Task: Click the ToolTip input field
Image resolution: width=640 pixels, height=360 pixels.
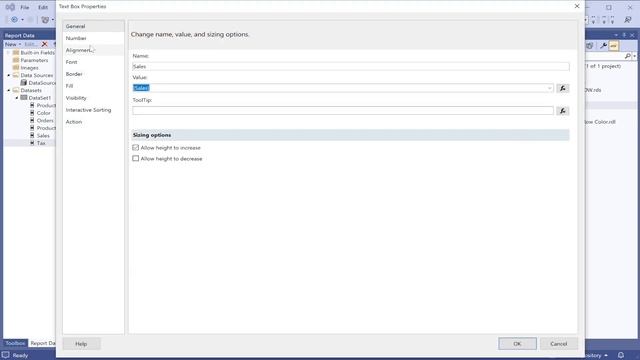Action: click(343, 111)
